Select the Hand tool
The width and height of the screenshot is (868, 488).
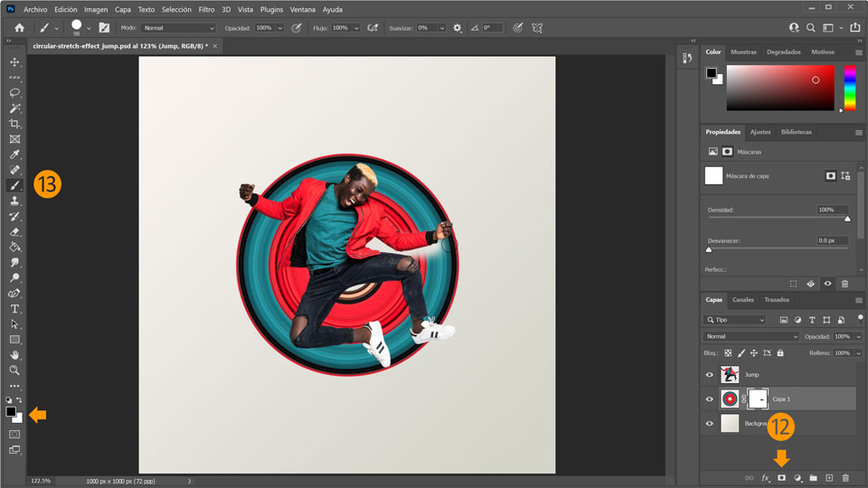15,354
